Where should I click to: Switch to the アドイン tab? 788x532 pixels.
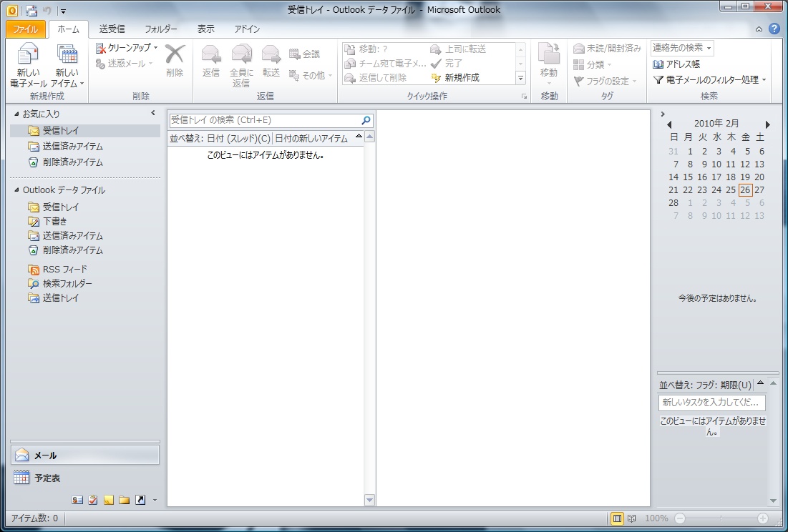pyautogui.click(x=247, y=29)
